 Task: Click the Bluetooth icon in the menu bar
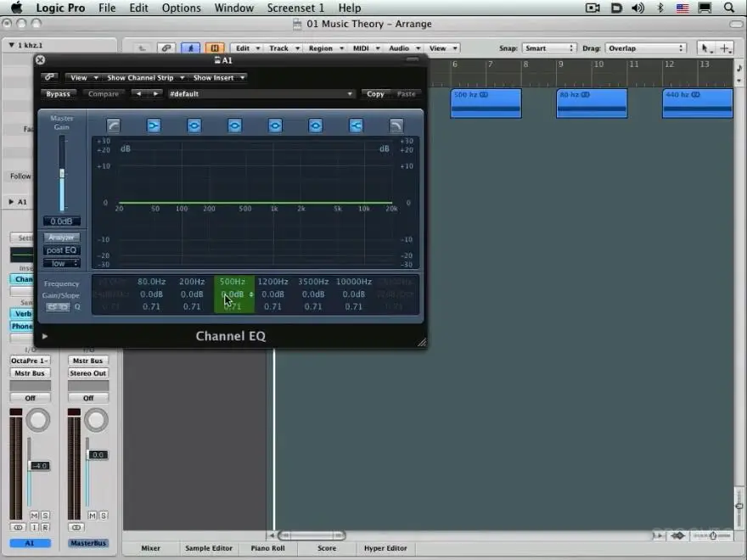(x=660, y=8)
